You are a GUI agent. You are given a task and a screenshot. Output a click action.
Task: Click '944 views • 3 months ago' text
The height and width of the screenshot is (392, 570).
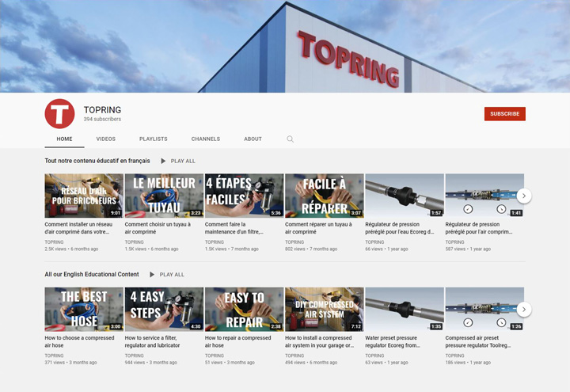[151, 363]
